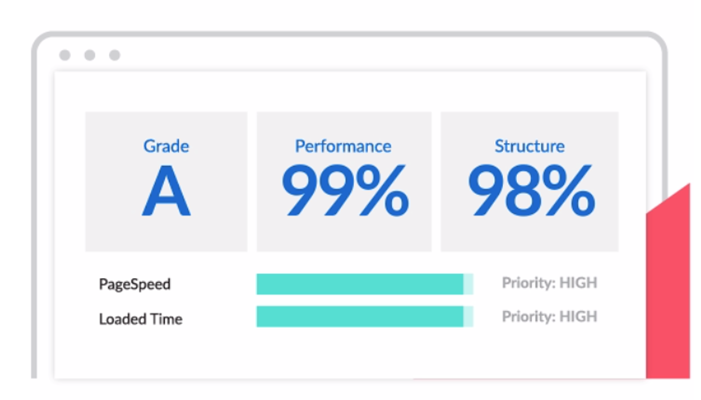
Task: Click the teal PageSpeed progress bar
Action: click(358, 284)
